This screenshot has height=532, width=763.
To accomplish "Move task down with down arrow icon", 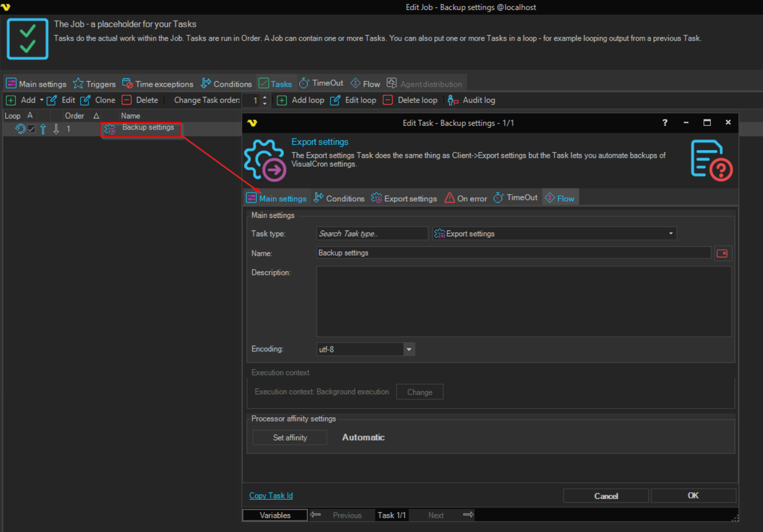I will 56,129.
